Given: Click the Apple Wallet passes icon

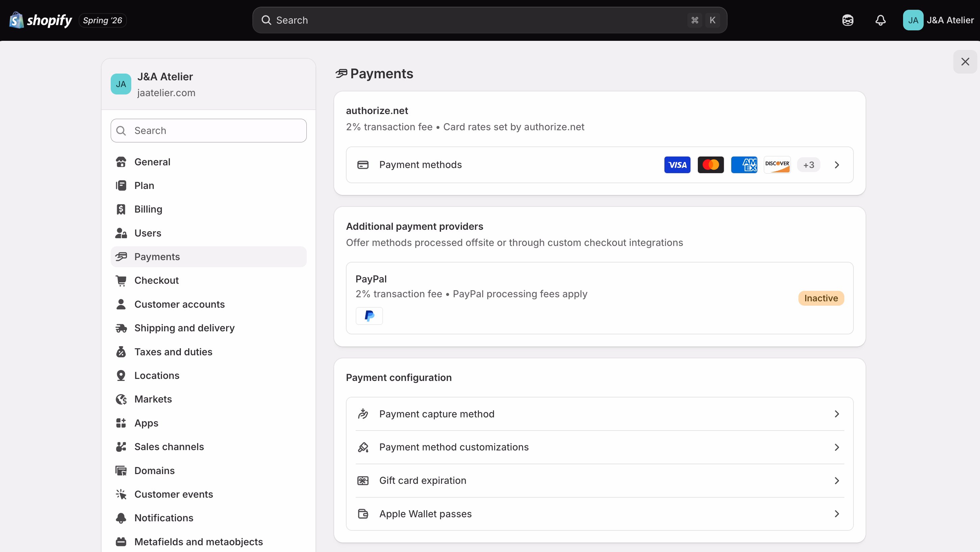Looking at the screenshot, I should point(362,514).
